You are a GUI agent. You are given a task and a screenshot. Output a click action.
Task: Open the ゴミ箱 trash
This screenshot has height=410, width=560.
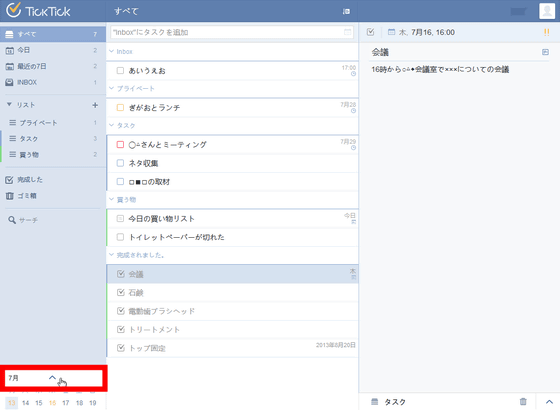coord(53,196)
